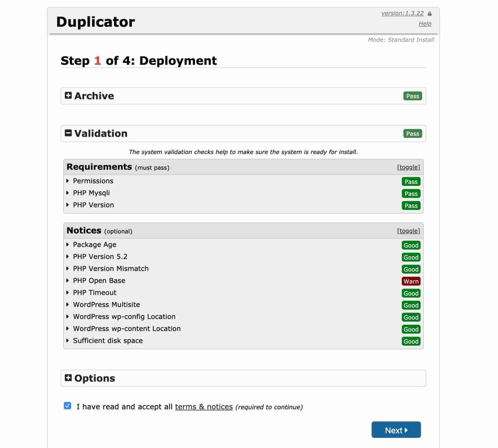Click the Pass badge next to PHP Mysqli

[x=411, y=193]
